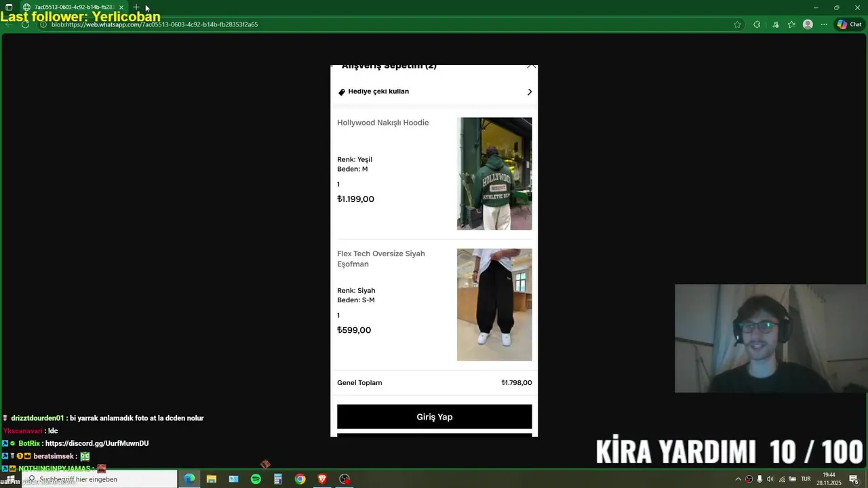Image resolution: width=868 pixels, height=488 pixels.
Task: Click the gift voucher tag icon
Action: 342,92
